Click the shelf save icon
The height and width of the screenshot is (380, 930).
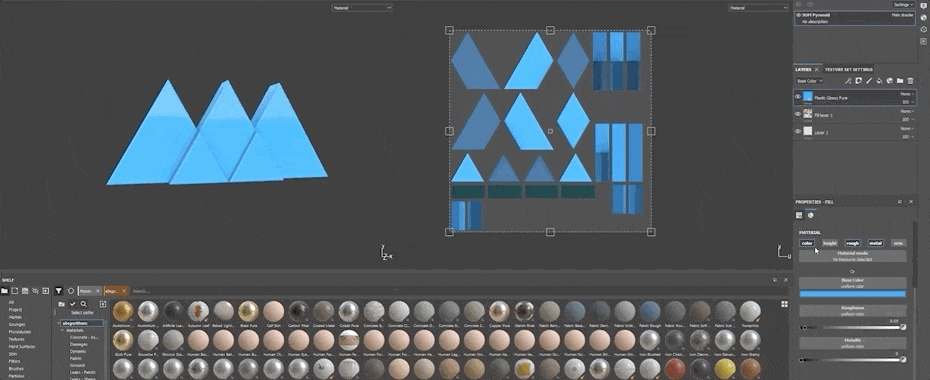point(25,290)
